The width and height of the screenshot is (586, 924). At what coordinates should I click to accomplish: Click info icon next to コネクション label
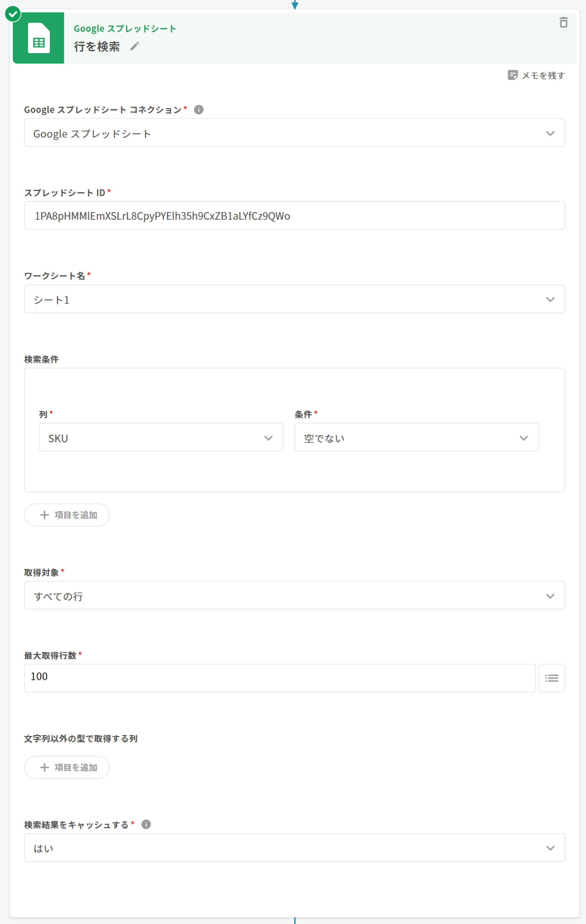coord(198,110)
